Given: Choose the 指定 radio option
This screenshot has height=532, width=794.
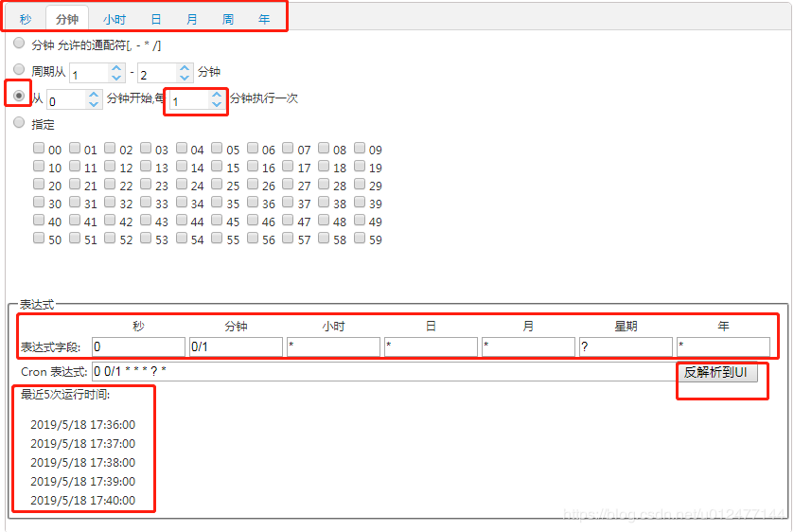Looking at the screenshot, I should click(19, 122).
